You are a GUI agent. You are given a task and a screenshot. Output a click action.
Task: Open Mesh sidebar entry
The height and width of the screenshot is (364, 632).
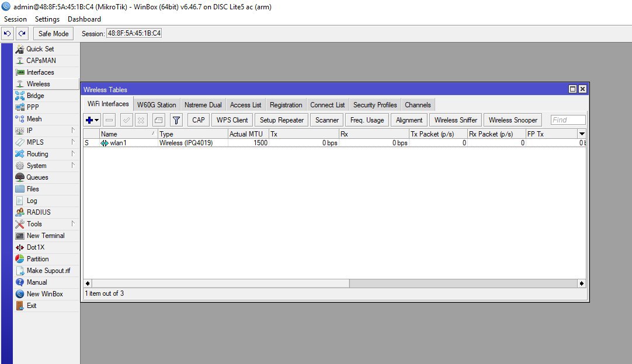point(46,119)
